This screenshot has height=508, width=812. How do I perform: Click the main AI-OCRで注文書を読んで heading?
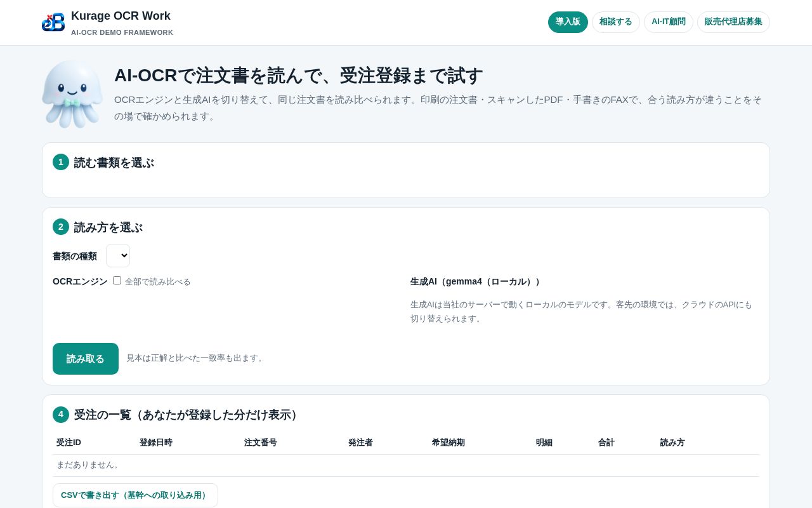(x=298, y=76)
